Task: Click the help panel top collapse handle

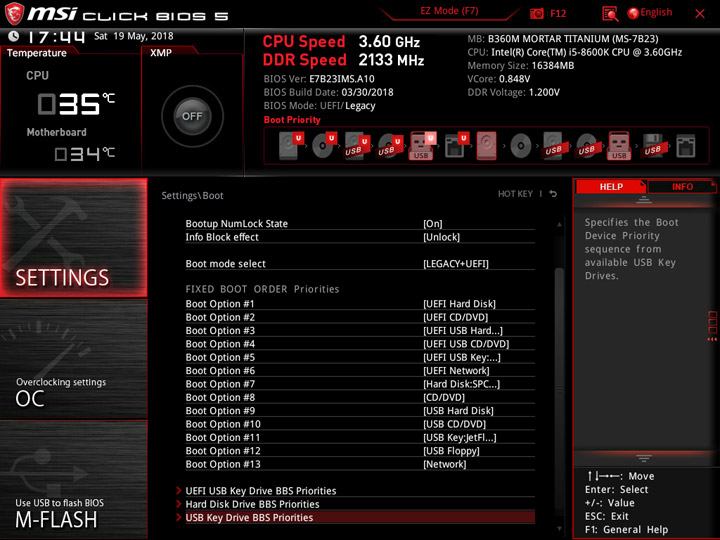Action: coord(644,199)
